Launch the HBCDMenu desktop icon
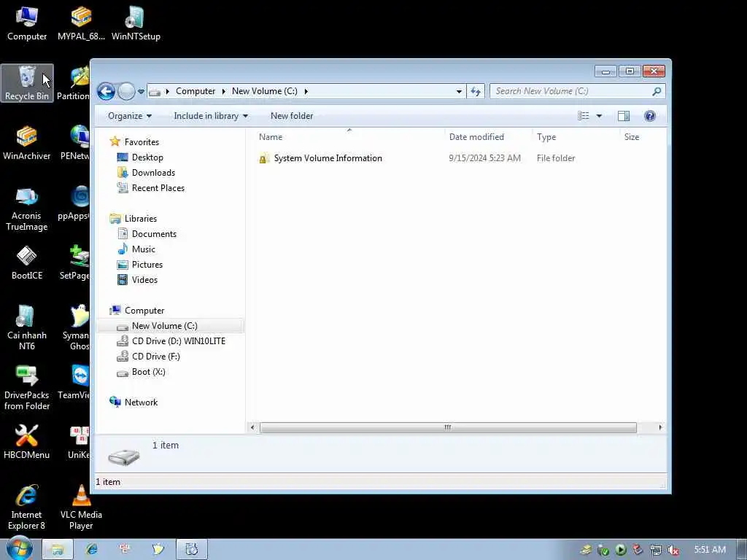Screen dimensions: 747x560 tap(27, 442)
